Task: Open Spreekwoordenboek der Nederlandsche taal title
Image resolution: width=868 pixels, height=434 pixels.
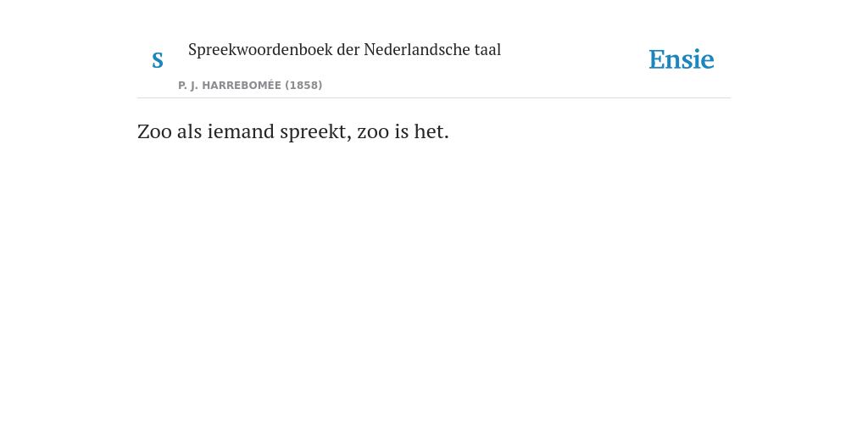Action: coord(344,50)
